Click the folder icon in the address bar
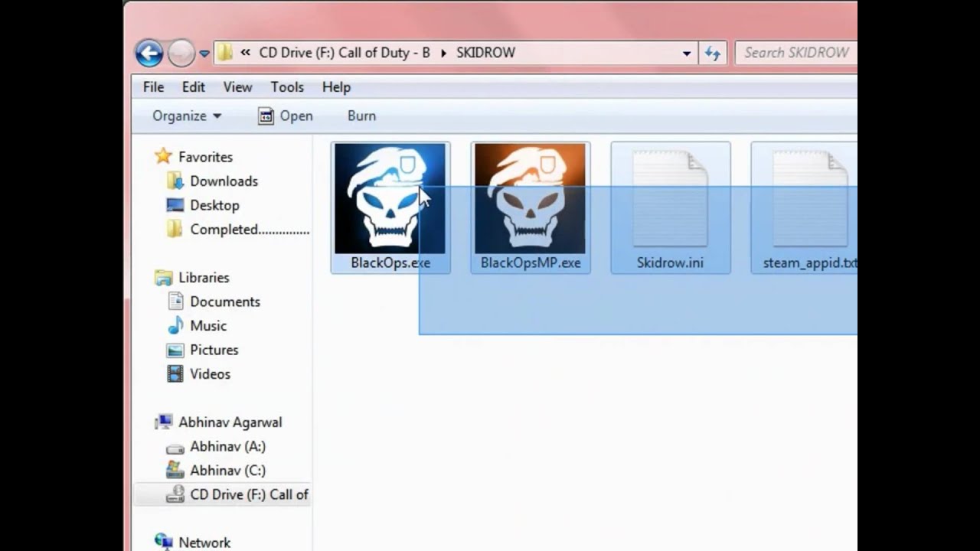Viewport: 980px width, 551px height. [x=224, y=53]
